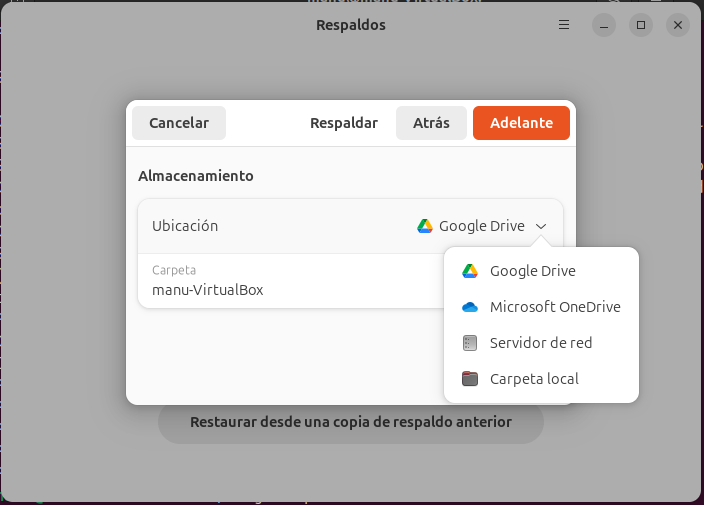Viewport: 704px width, 505px height.
Task: Go back with the Atrás button
Action: [x=431, y=123]
